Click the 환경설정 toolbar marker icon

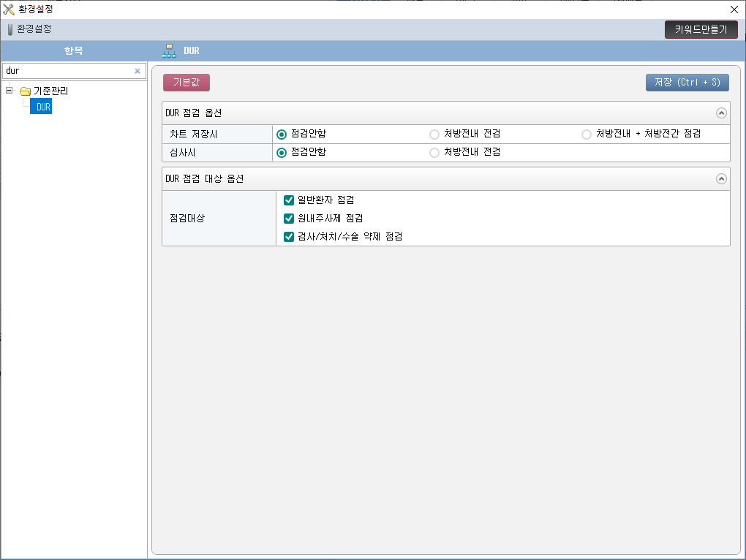click(x=10, y=30)
